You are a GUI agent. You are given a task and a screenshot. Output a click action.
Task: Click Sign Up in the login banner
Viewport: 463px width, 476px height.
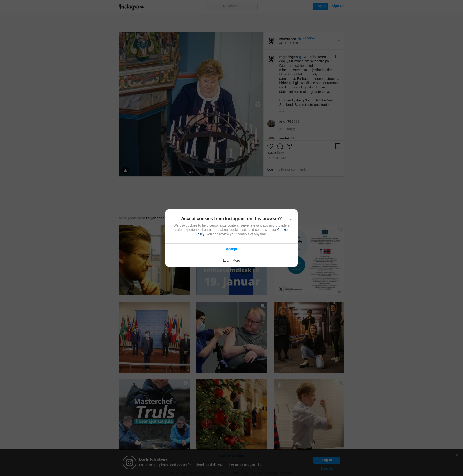click(x=327, y=469)
